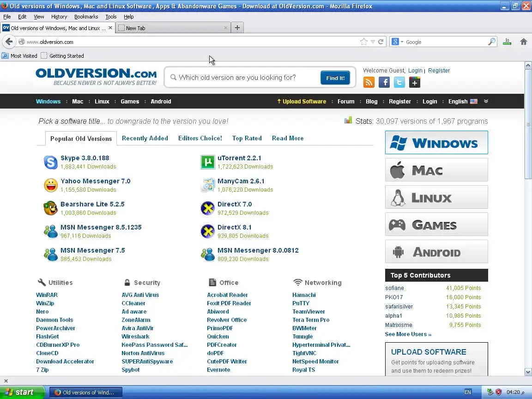
Task: Click the EN language indicator in taskbar
Action: pos(467,392)
